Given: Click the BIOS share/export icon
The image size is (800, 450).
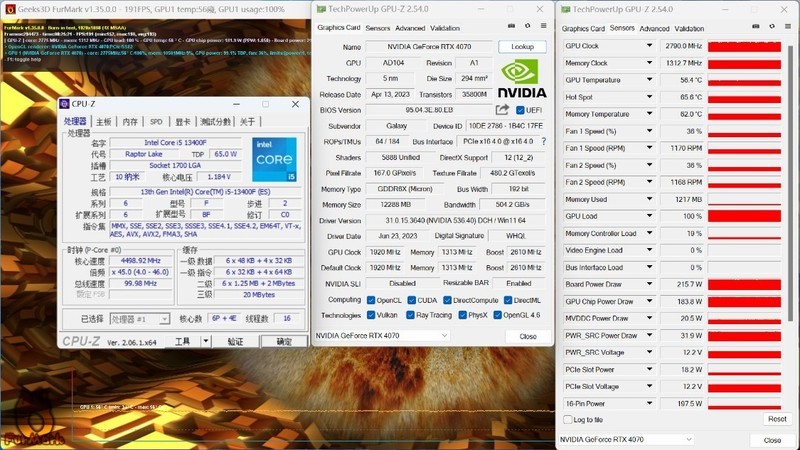Looking at the screenshot, I should coord(502,110).
